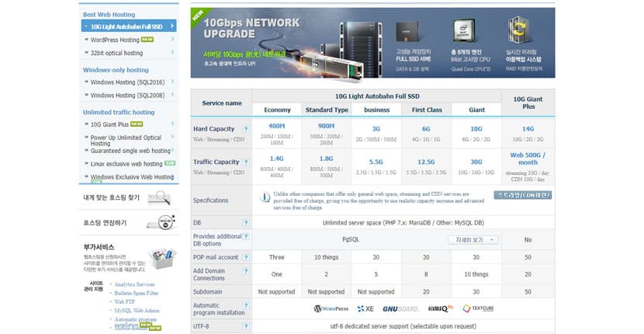Click Best Web Hosting heading

pyautogui.click(x=109, y=15)
